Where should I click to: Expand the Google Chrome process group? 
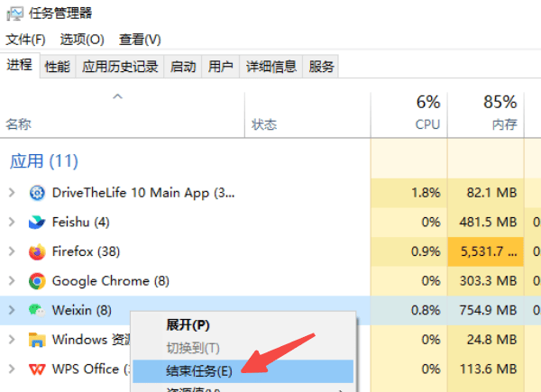pyautogui.click(x=11, y=280)
